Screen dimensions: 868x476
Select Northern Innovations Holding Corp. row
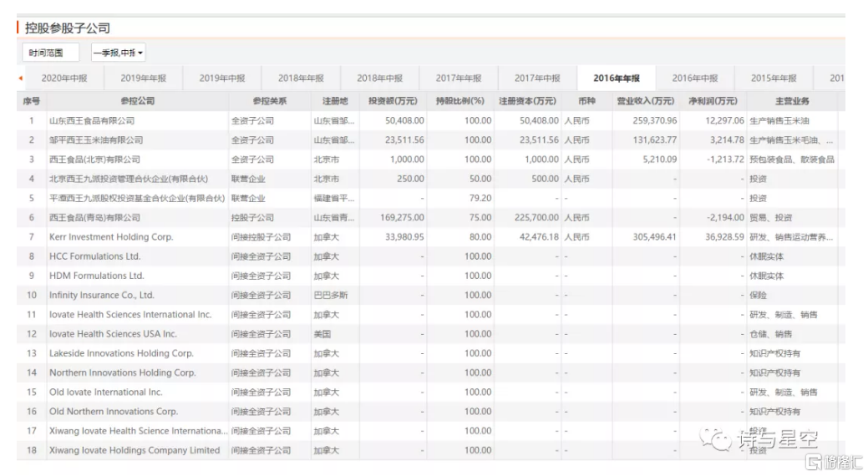(x=431, y=372)
